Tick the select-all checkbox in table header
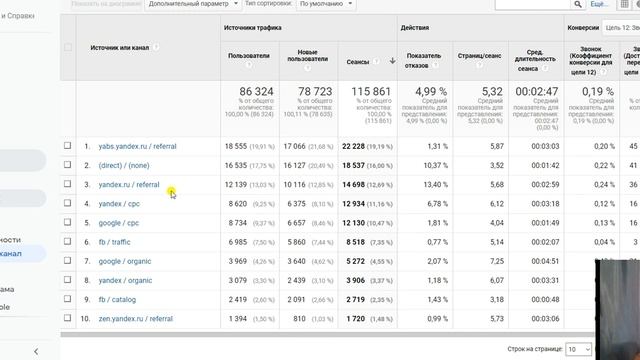Image resolution: width=640 pixels, height=360 pixels. point(68,47)
